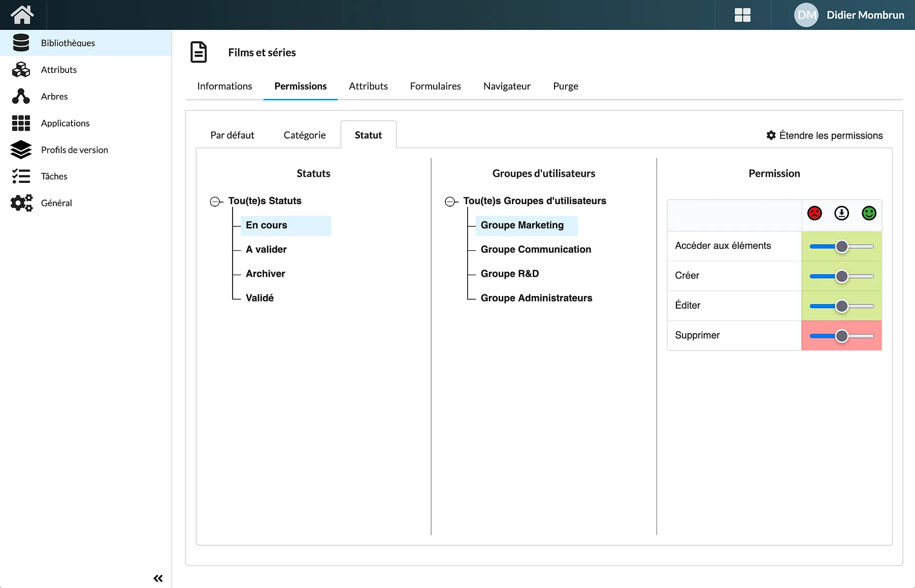915x588 pixels.
Task: Select Groupe R&D
Action: point(510,274)
